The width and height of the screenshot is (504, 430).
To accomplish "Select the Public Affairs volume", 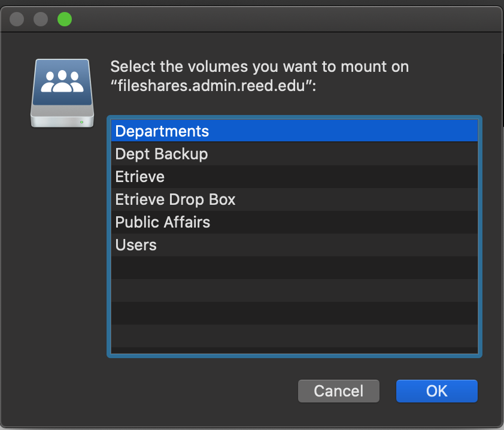I will pos(163,222).
